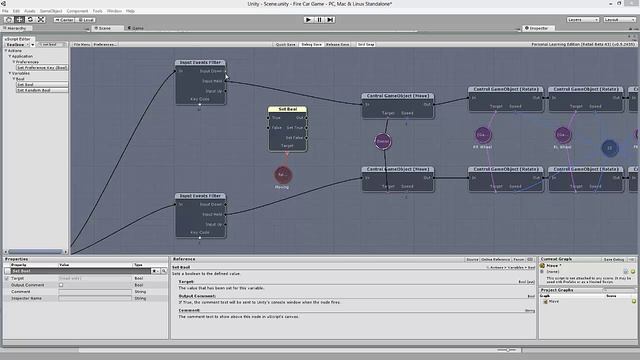Open the Window menu
The image size is (640, 360).
[x=114, y=11]
